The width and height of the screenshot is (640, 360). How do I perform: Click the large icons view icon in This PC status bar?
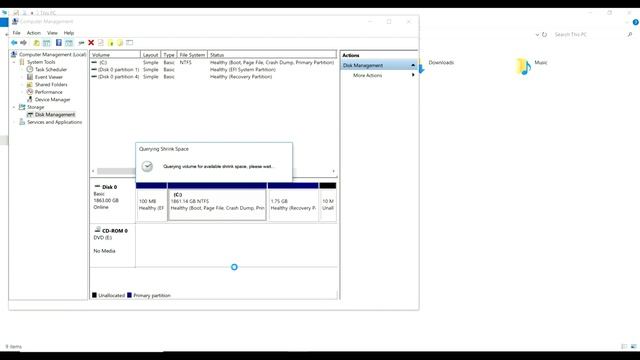point(633,347)
